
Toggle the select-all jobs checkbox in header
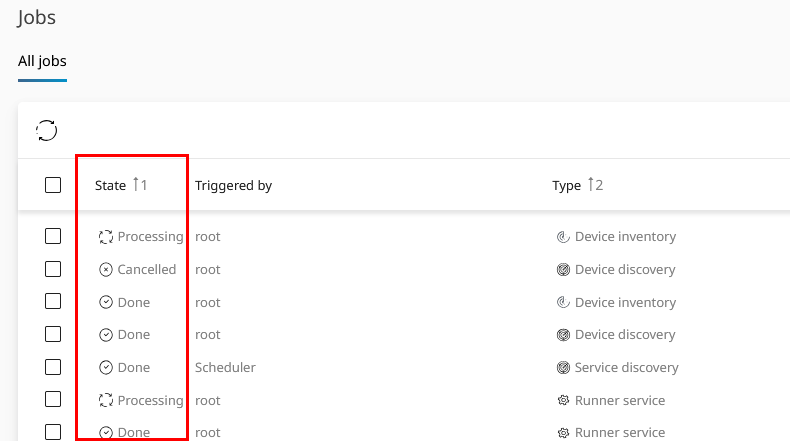point(53,185)
